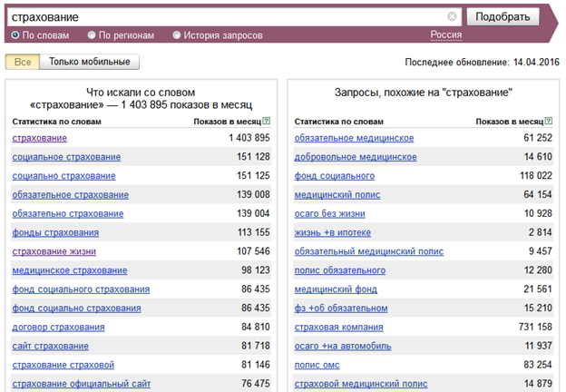Open the договор страхования link
Screen dimensions: 566x392
pos(58,328)
